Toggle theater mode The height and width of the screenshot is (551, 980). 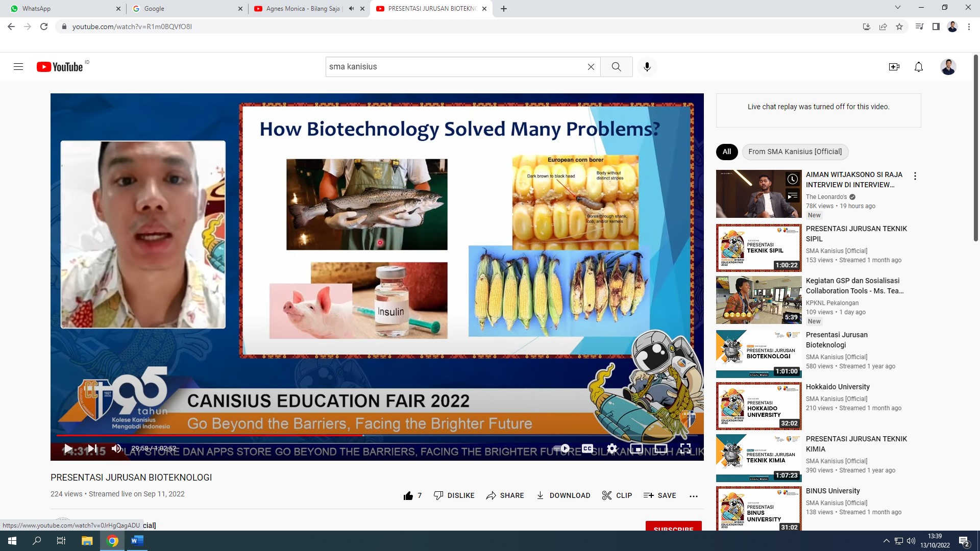point(660,448)
